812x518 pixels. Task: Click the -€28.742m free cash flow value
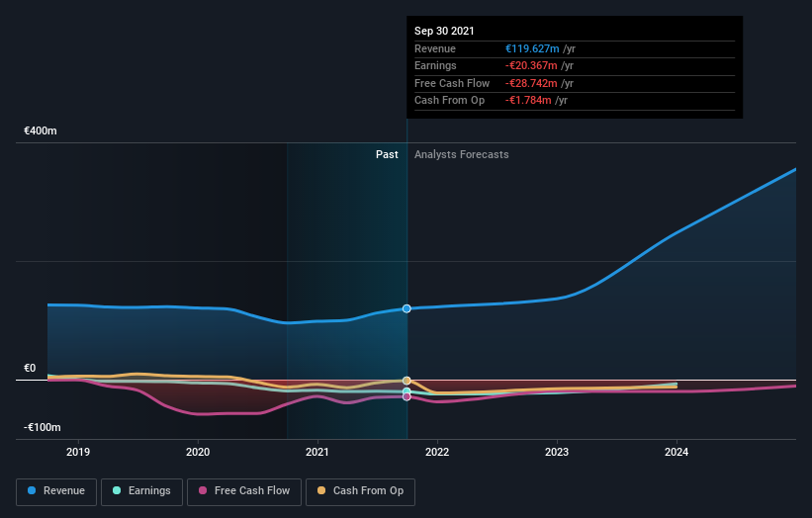tap(531, 83)
